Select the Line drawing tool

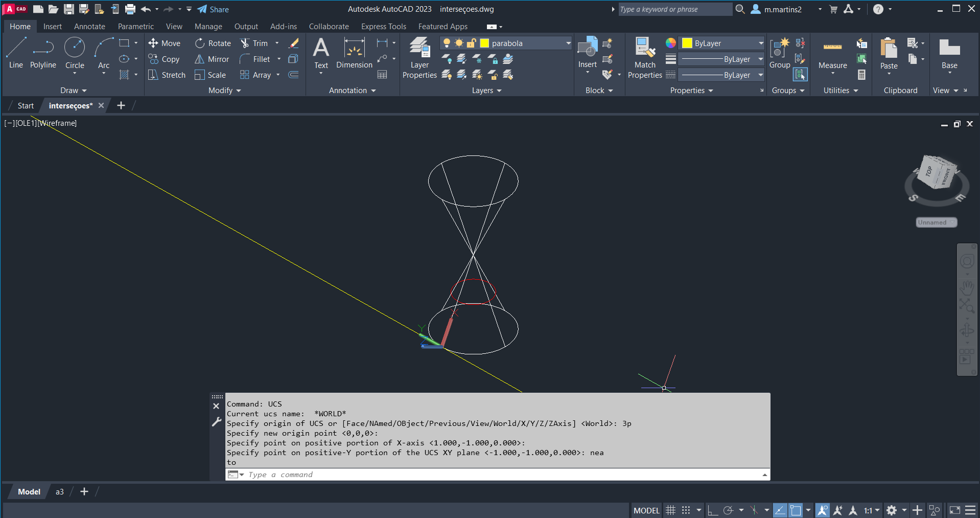[16, 53]
